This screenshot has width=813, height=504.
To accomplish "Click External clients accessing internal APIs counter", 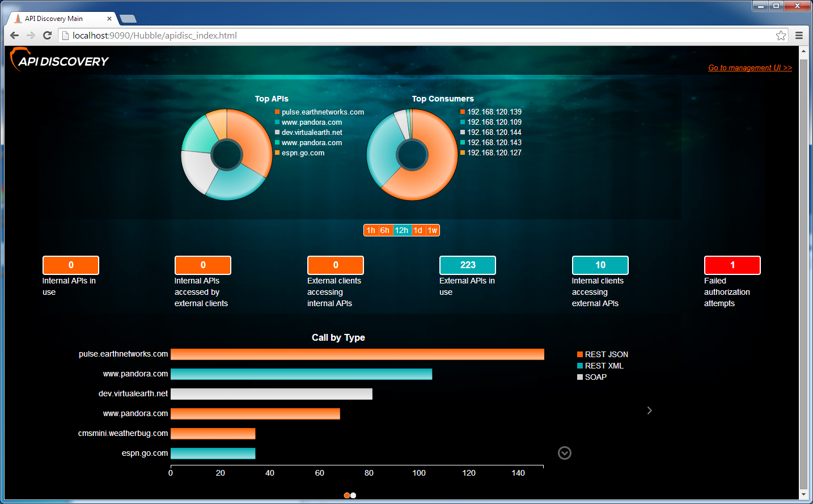I will point(336,265).
